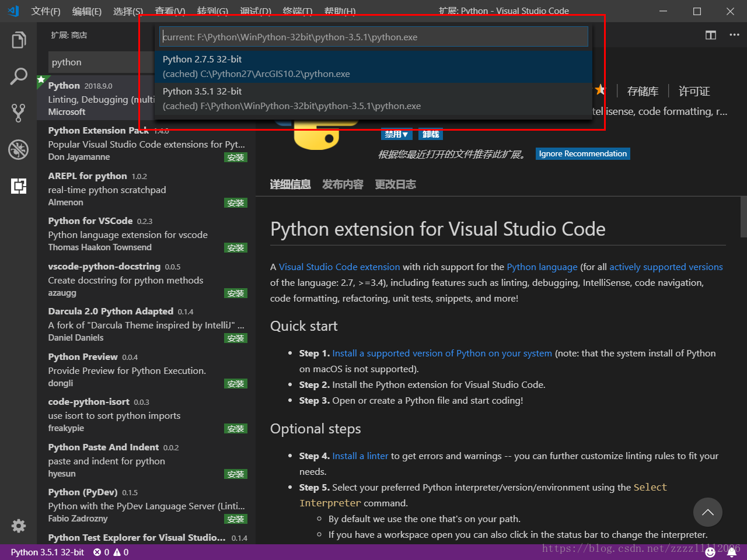This screenshot has width=747, height=560.
Task: Click the feedback smiley in status bar
Action: coord(710,552)
